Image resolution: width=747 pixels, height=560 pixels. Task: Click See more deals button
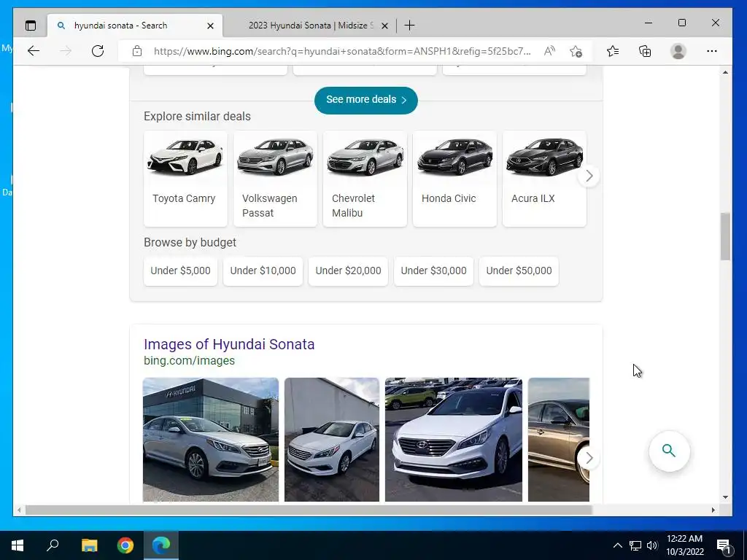tap(366, 100)
